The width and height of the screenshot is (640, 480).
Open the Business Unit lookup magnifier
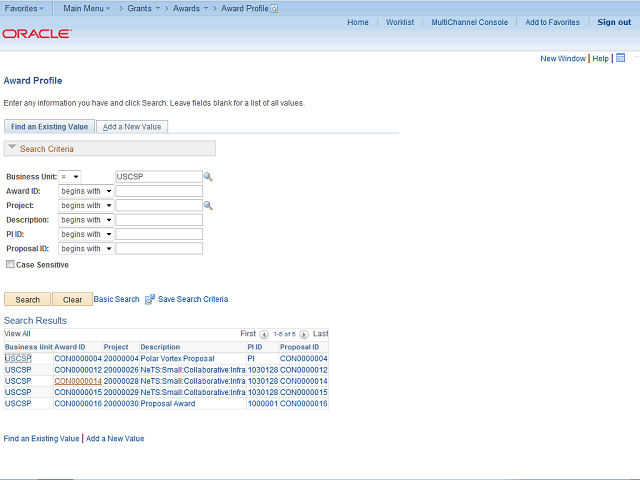pos(208,177)
